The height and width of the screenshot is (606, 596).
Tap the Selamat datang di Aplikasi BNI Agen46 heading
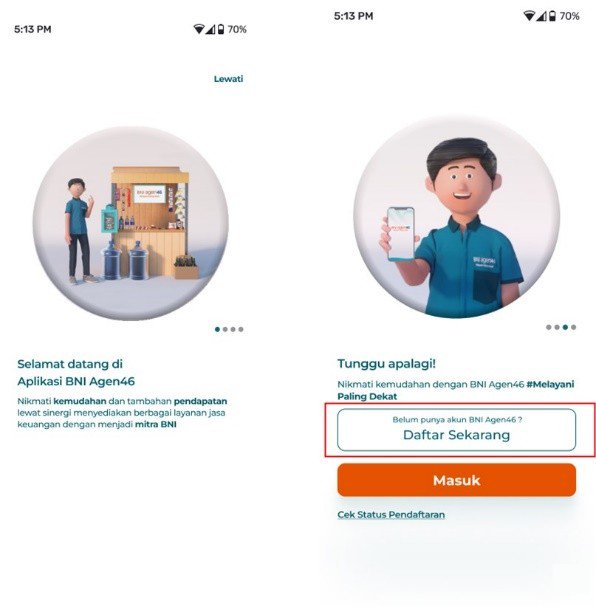click(76, 373)
